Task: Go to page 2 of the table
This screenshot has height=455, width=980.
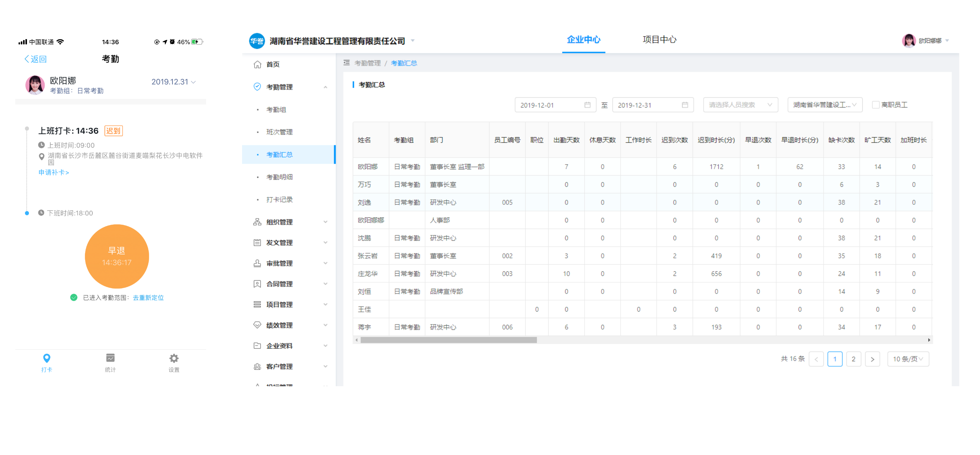Action: coord(853,359)
